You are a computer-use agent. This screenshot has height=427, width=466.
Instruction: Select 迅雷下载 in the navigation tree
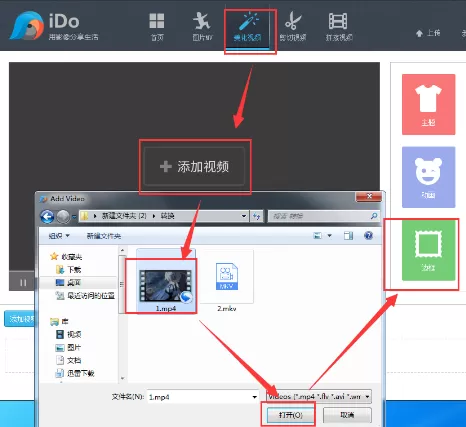coord(75,373)
